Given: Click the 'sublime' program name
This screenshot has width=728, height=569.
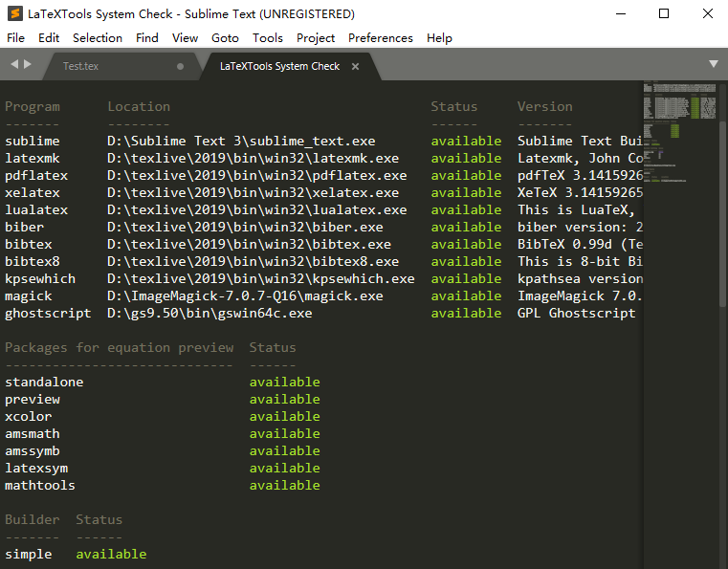Looking at the screenshot, I should click(x=33, y=142).
